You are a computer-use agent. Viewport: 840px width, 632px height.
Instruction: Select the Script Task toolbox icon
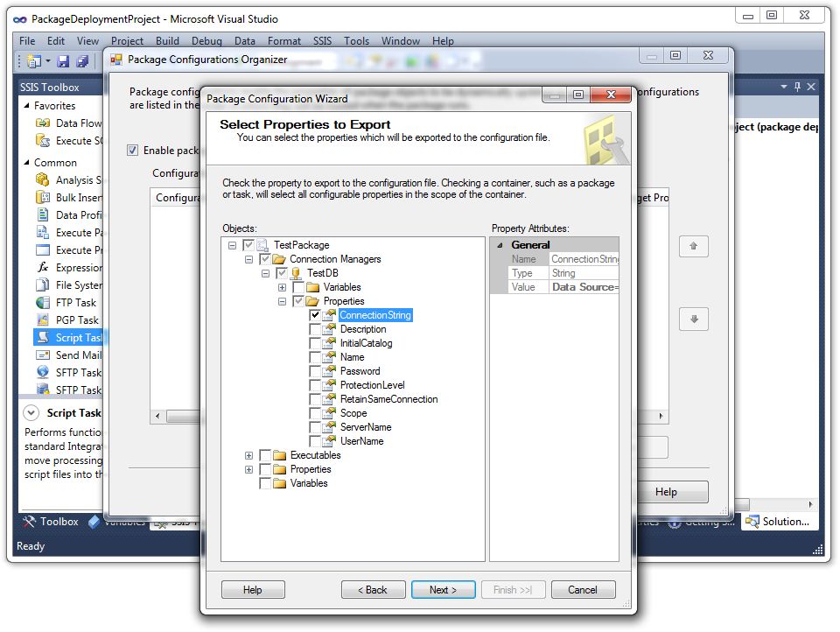point(43,337)
